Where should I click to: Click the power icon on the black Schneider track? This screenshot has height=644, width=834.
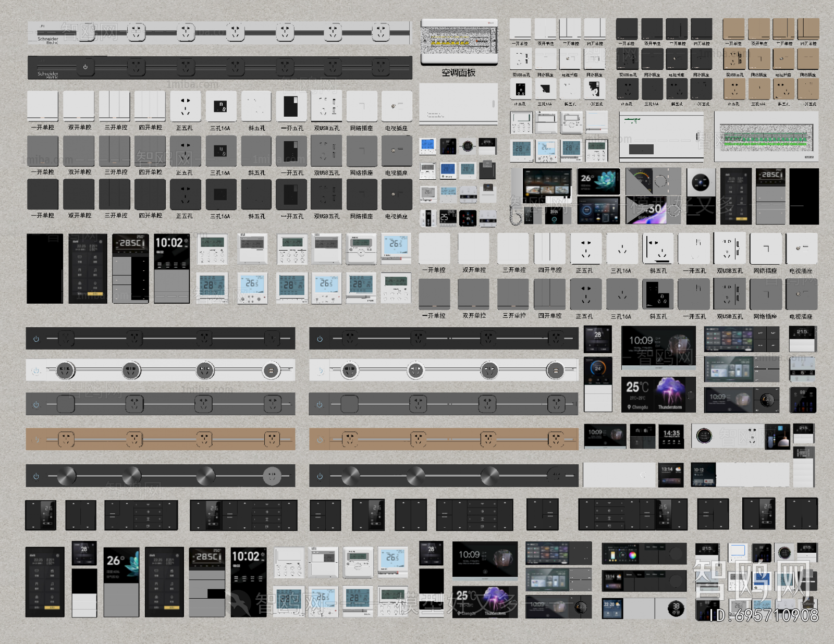[x=85, y=67]
